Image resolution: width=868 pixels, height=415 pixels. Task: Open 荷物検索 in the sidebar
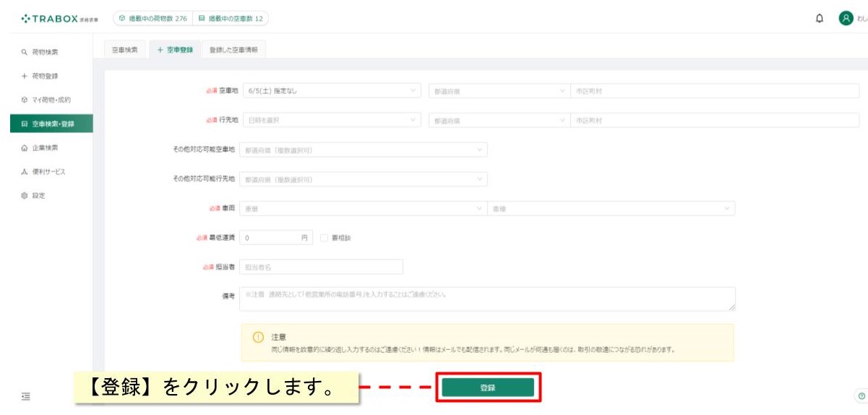[46, 52]
